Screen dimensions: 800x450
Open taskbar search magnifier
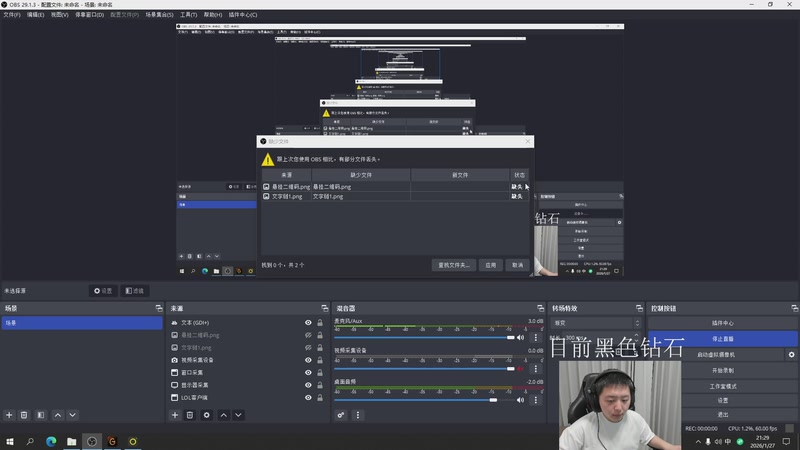[x=30, y=441]
